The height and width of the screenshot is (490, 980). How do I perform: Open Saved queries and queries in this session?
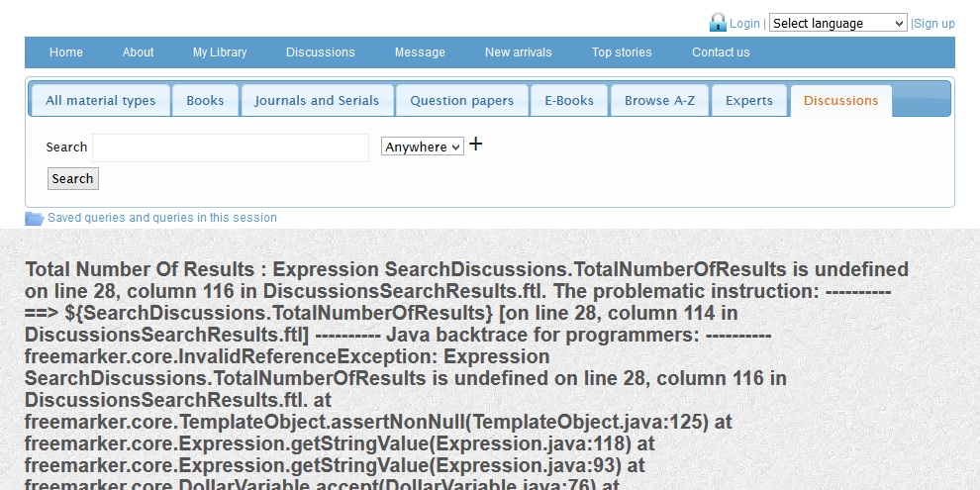pos(162,218)
